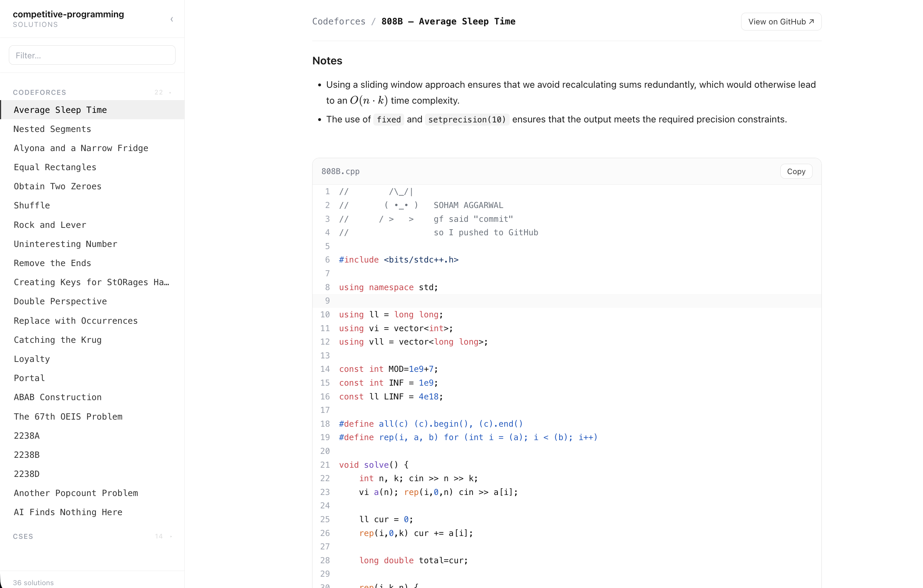Click the 808B.cpp file name

pos(340,172)
